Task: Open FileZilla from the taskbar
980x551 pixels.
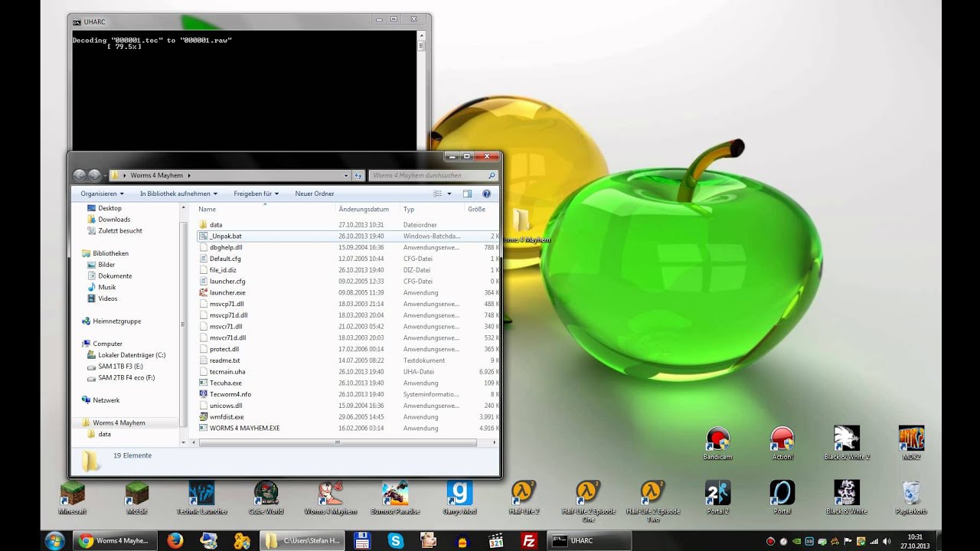Action: click(x=528, y=541)
